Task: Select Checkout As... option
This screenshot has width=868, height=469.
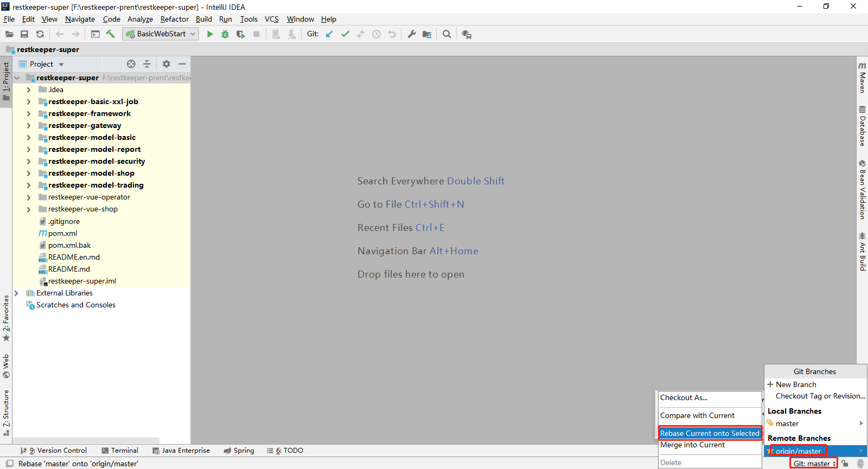Action: click(x=710, y=397)
